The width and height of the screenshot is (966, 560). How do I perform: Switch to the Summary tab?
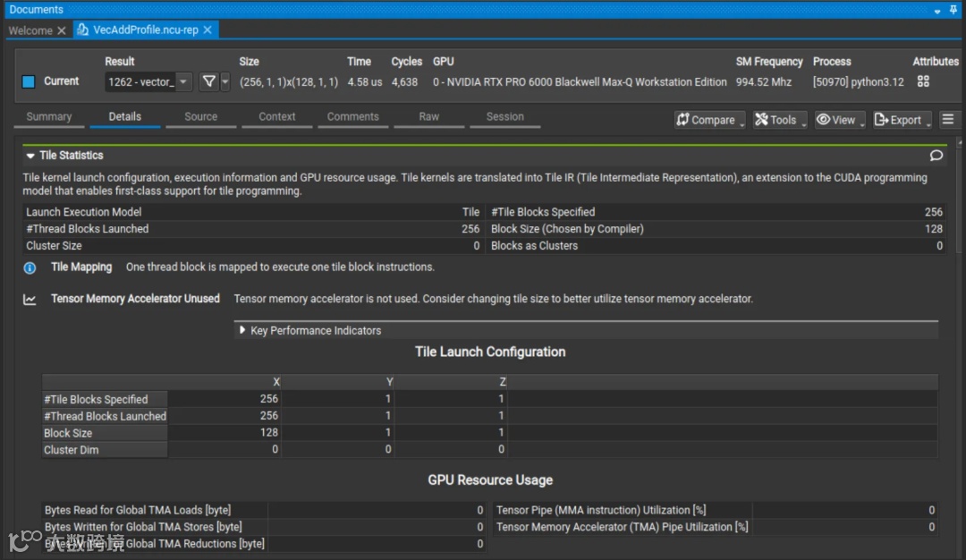pyautogui.click(x=48, y=116)
